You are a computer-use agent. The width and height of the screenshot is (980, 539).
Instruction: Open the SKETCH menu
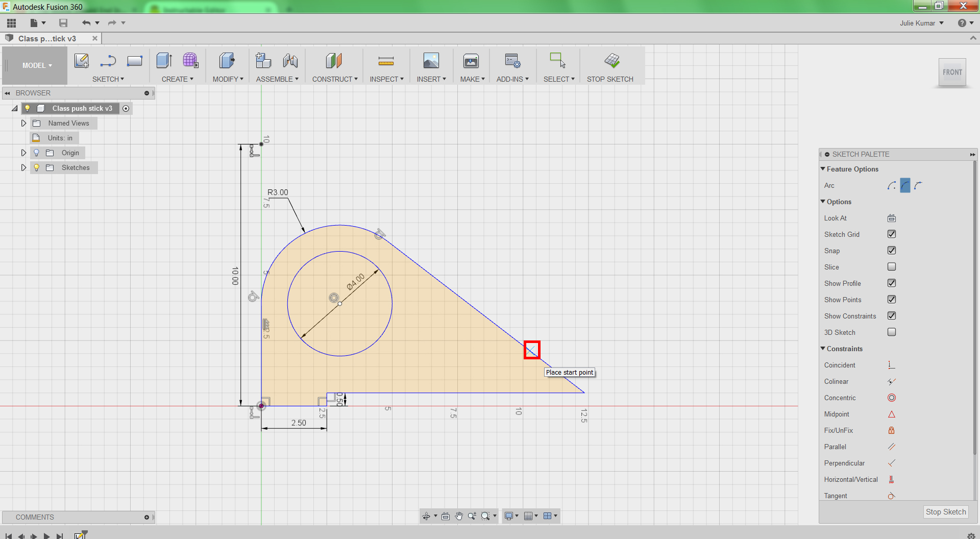coord(108,79)
